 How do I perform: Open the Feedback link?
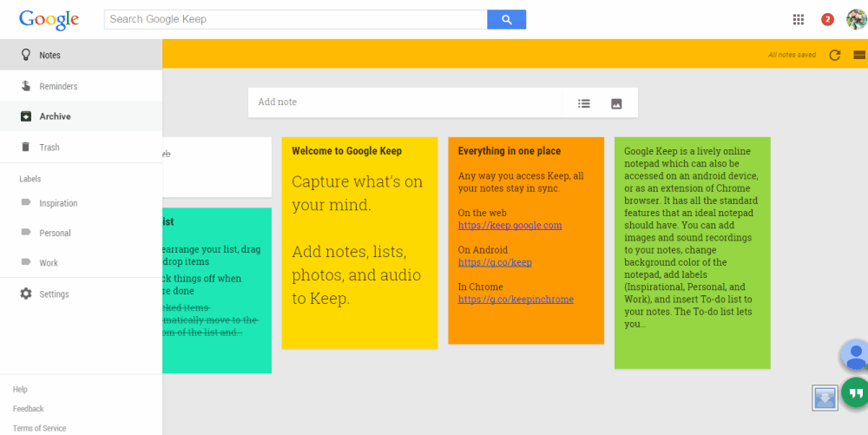click(29, 408)
